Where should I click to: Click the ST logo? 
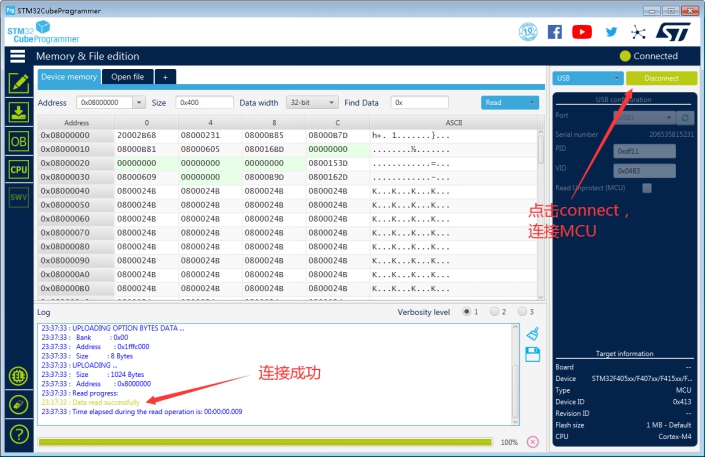(673, 32)
